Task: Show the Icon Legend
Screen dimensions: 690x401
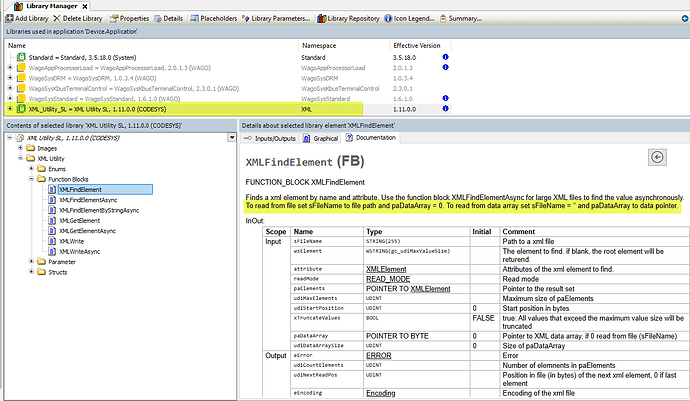Action: click(409, 18)
